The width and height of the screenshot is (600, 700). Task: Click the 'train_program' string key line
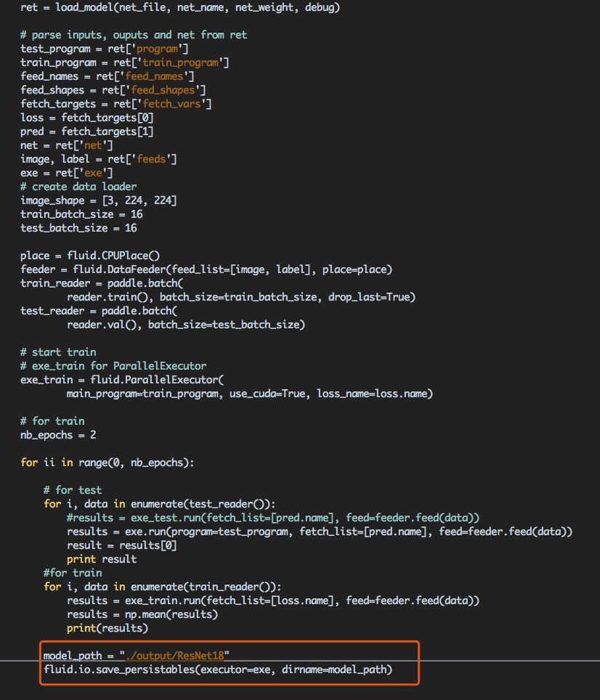click(124, 62)
